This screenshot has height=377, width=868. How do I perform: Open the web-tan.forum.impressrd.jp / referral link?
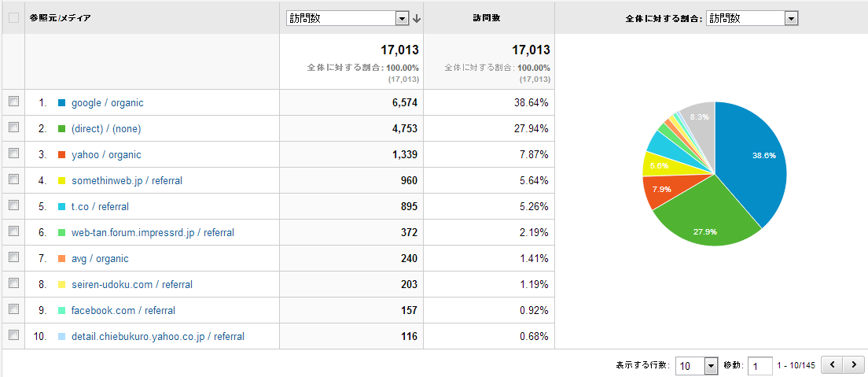click(x=153, y=233)
